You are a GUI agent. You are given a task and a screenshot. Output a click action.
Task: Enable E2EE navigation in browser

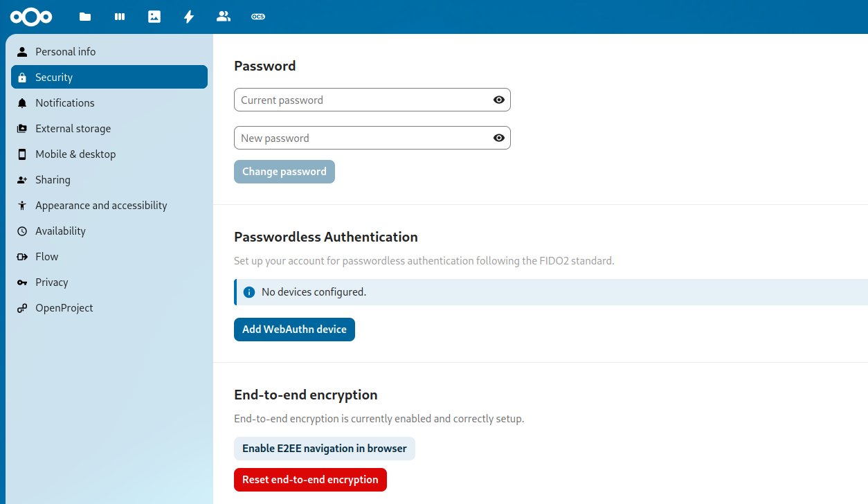tap(324, 449)
